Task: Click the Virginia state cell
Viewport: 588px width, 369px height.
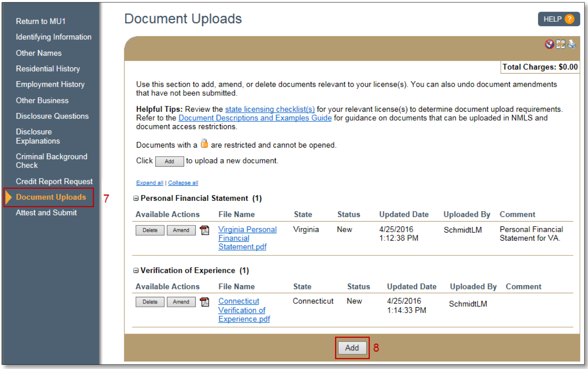Action: click(306, 229)
